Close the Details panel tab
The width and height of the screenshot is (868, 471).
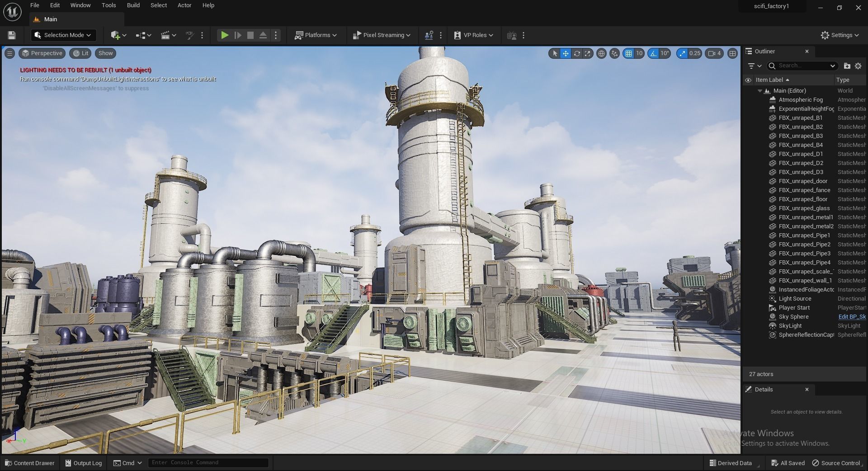(807, 390)
